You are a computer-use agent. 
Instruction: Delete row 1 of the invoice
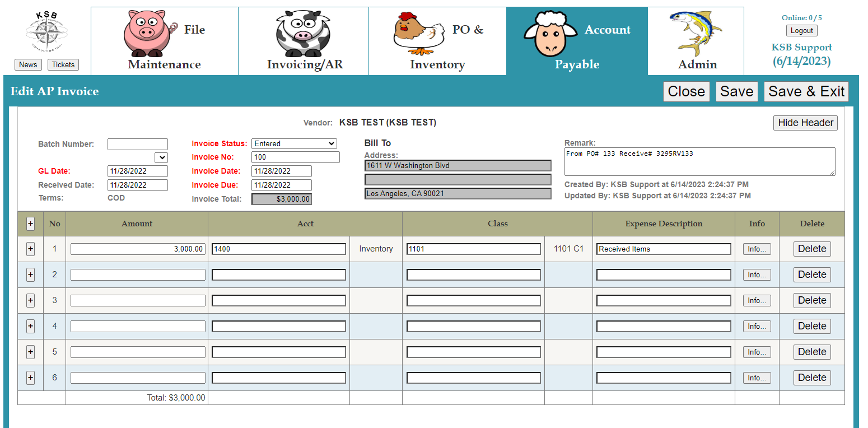[811, 249]
